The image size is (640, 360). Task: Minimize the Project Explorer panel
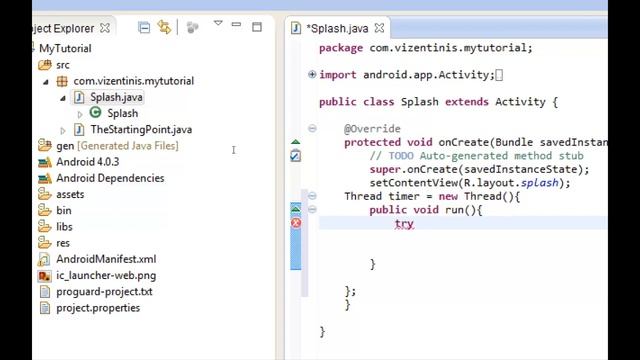[x=236, y=24]
